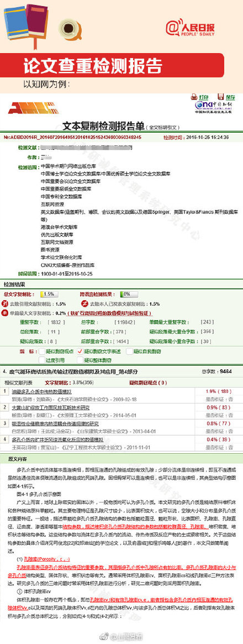This screenshot has height=644, width=243.
Task: Open the 相似文献列表 tab
Action: coord(15,382)
